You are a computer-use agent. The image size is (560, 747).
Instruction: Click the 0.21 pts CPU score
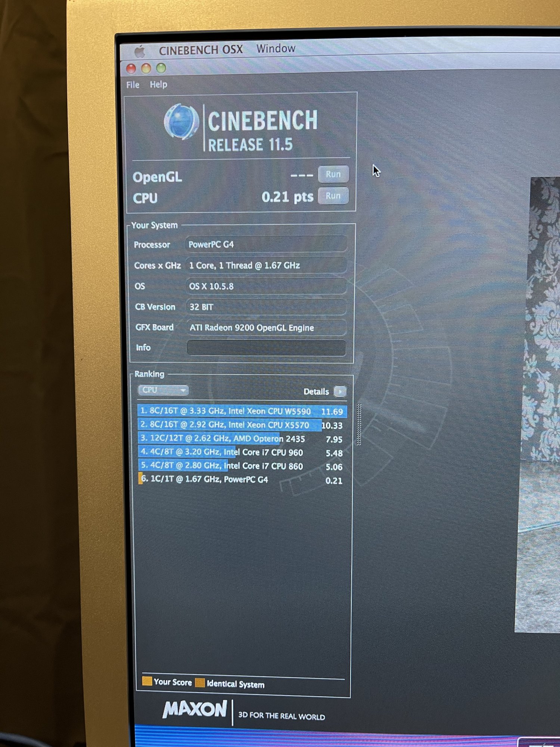point(287,197)
